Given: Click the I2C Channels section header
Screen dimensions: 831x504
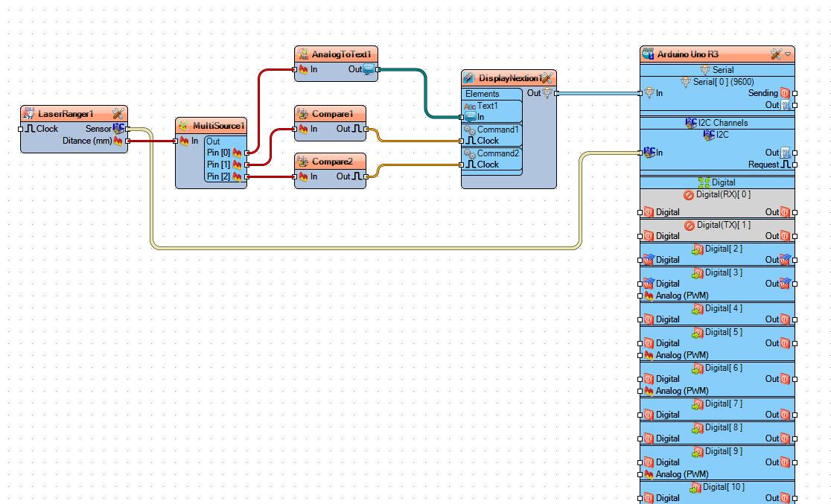Looking at the screenshot, I should (x=717, y=123).
